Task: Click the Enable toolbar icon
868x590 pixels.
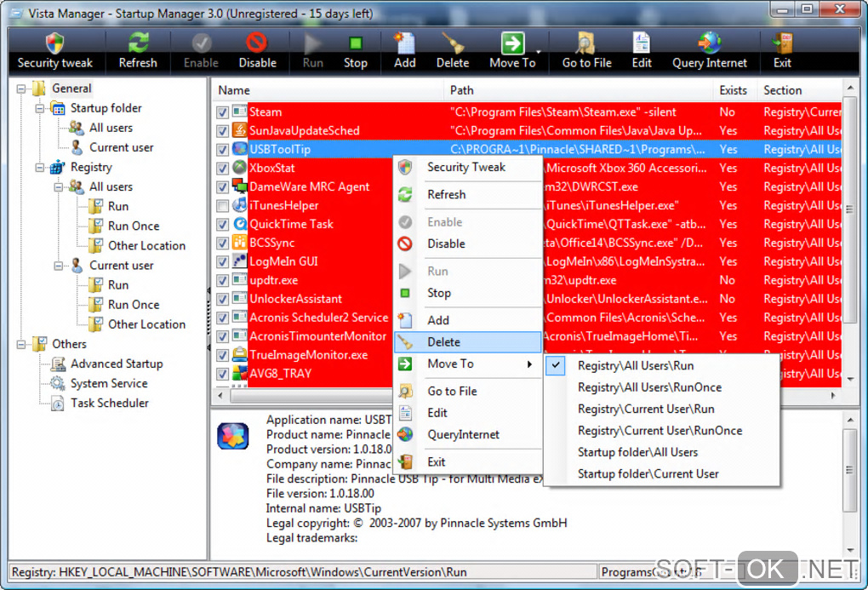Action: point(202,43)
